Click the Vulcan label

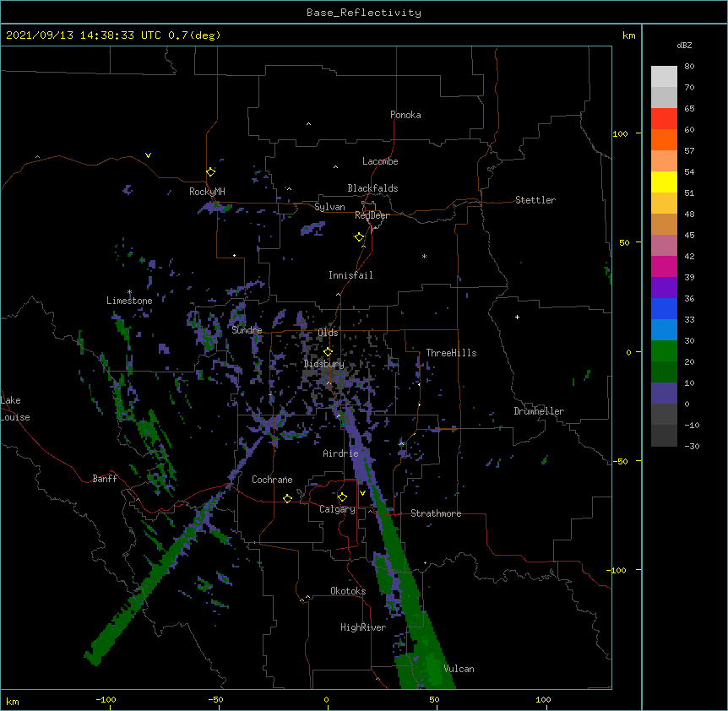tap(459, 669)
